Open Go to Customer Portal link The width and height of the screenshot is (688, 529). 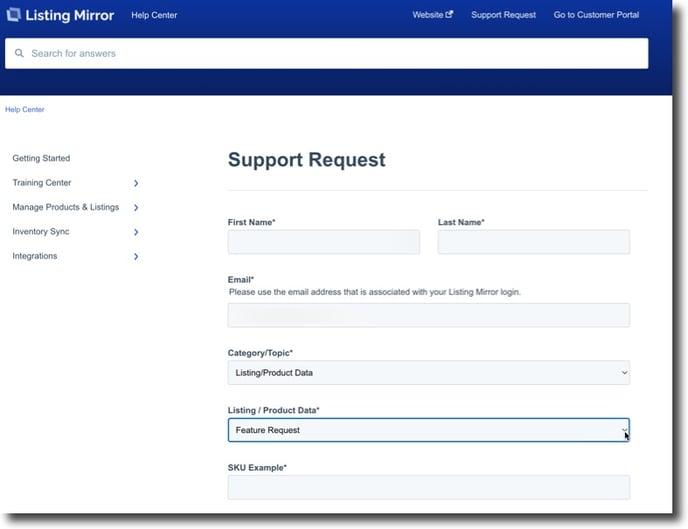596,14
